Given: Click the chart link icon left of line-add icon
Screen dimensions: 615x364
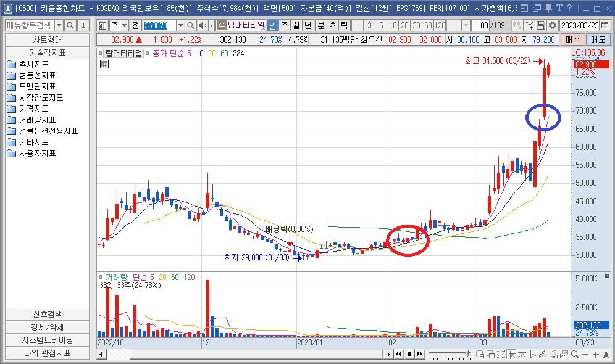Looking at the screenshot, I should click(517, 25).
